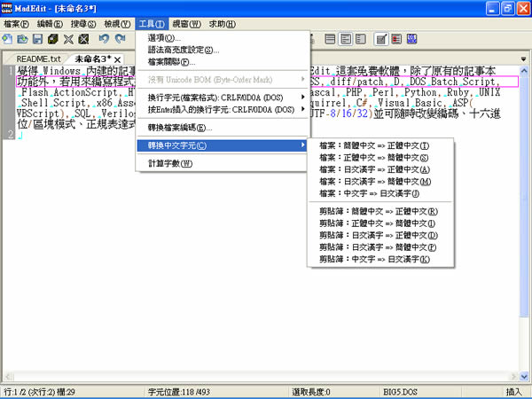532x399 pixels.
Task: Click the Undo arrow icon
Action: (x=104, y=40)
